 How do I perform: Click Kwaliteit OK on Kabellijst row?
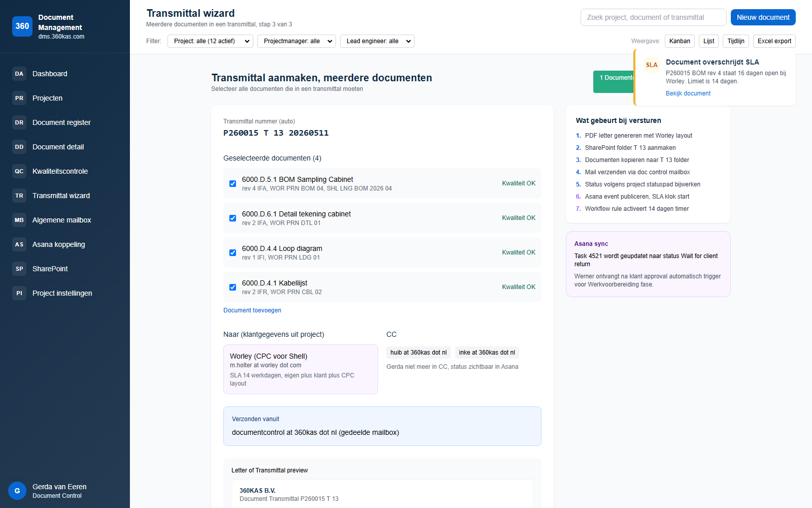[x=519, y=287]
